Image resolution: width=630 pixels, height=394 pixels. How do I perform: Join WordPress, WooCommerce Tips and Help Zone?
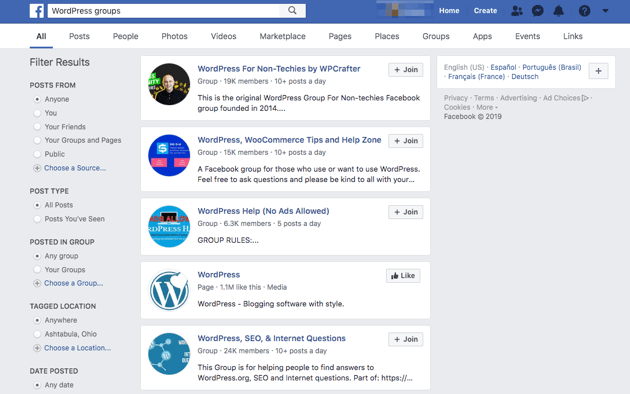(405, 141)
